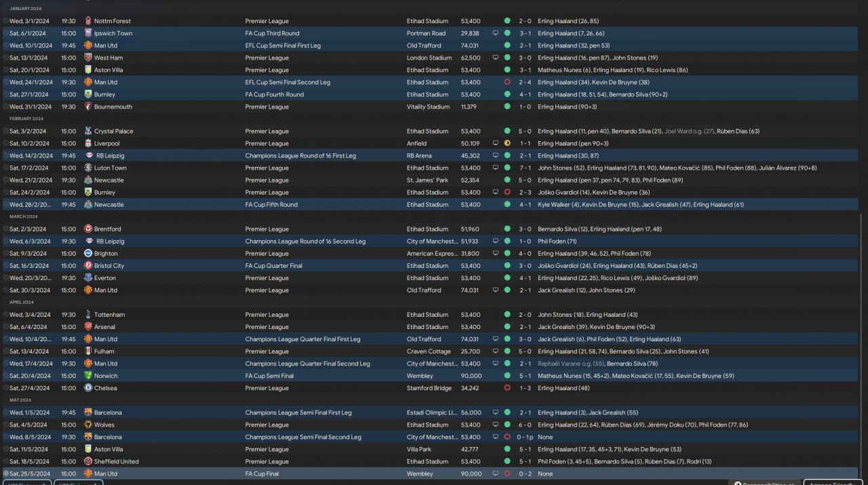Image resolution: width=868 pixels, height=485 pixels.
Task: Click the Villa Park stadium name
Action: pos(420,449)
